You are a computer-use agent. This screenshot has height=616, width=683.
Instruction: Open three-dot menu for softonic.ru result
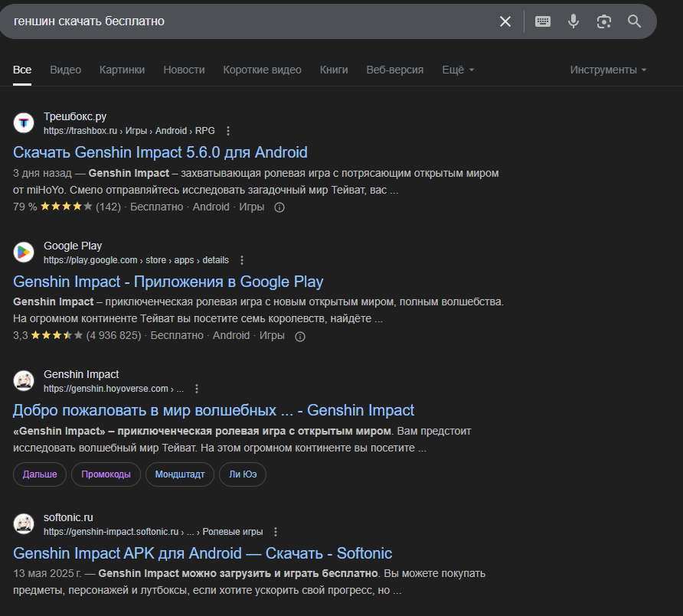(276, 532)
